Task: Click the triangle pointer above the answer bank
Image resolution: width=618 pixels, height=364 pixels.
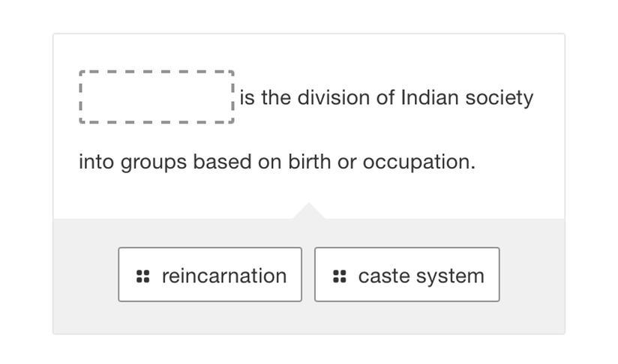Action: tap(308, 211)
